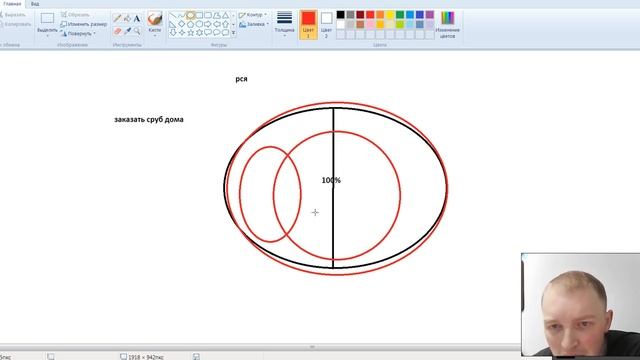Choose the right arrow shape
Image resolution: width=640 pixels, height=360 pixels.
(208, 24)
